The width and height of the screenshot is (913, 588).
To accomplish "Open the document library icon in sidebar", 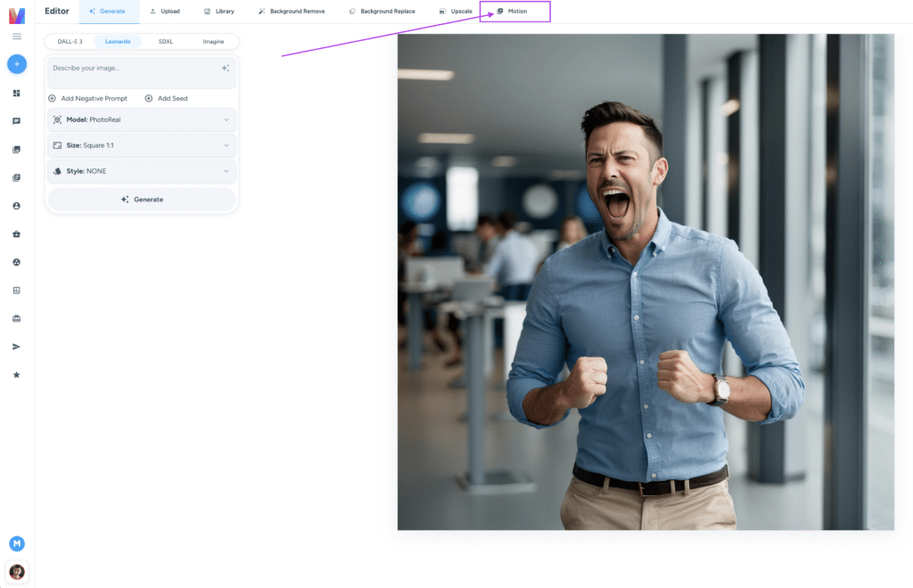I will click(16, 177).
